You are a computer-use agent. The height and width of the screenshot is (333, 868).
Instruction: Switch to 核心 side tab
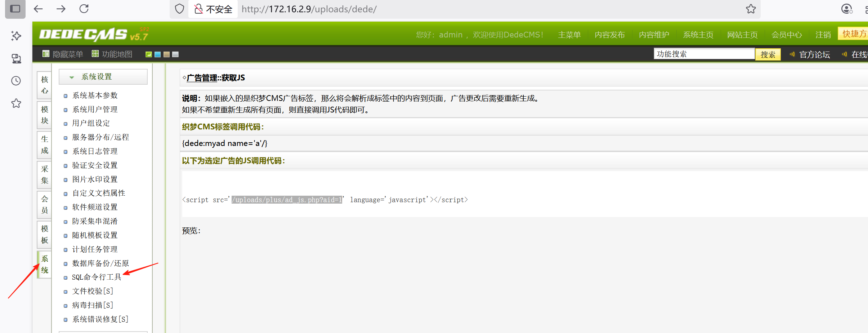(44, 85)
